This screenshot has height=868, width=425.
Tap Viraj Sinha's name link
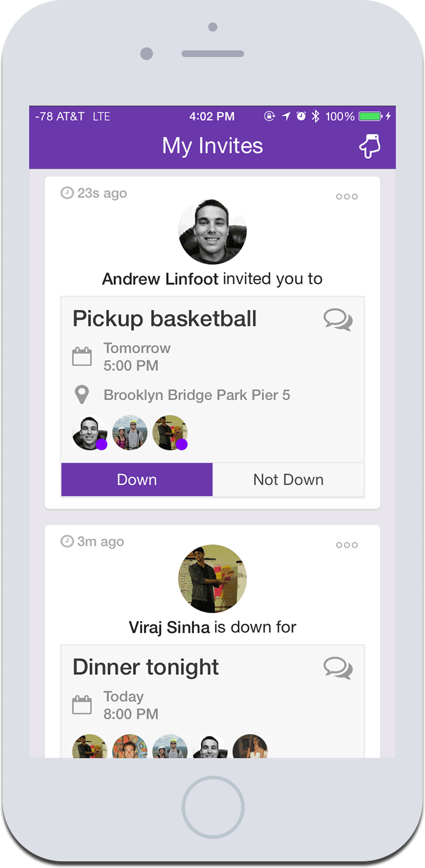[x=169, y=627]
